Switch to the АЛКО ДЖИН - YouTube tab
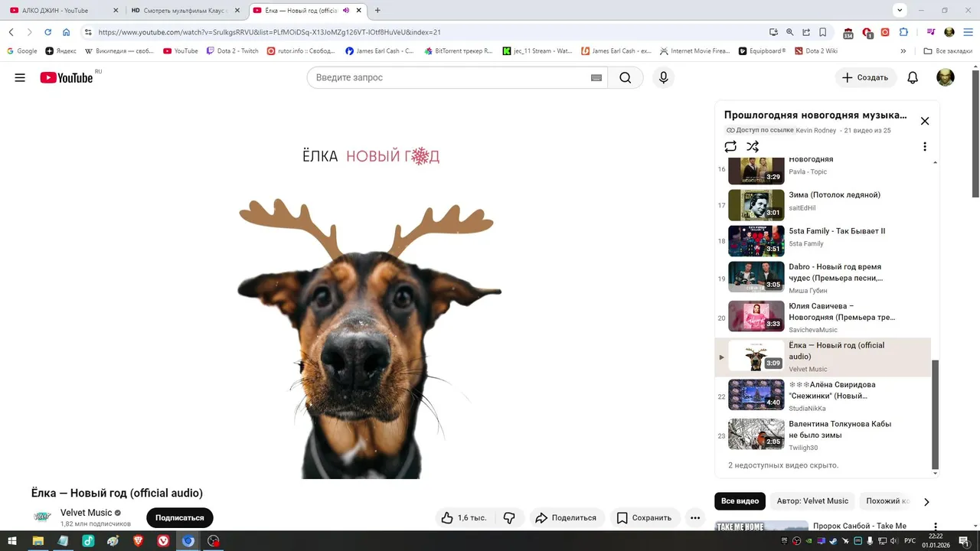This screenshot has width=980, height=551. click(63, 11)
